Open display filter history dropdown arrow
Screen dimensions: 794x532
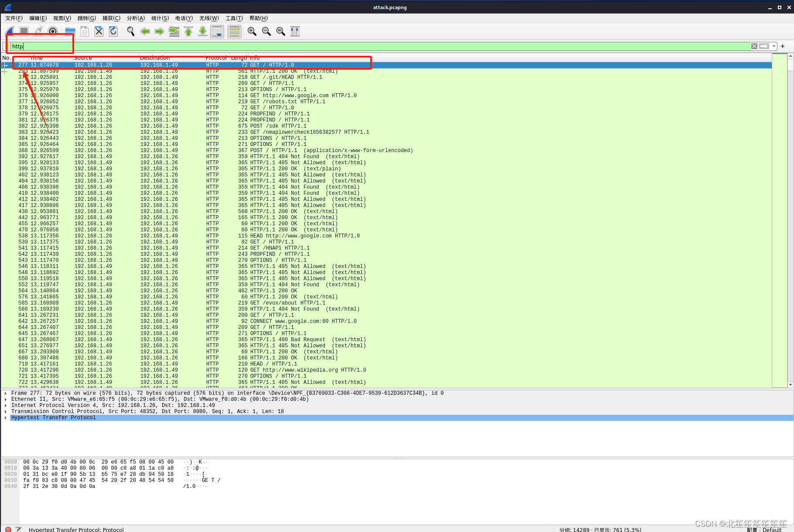coord(774,46)
